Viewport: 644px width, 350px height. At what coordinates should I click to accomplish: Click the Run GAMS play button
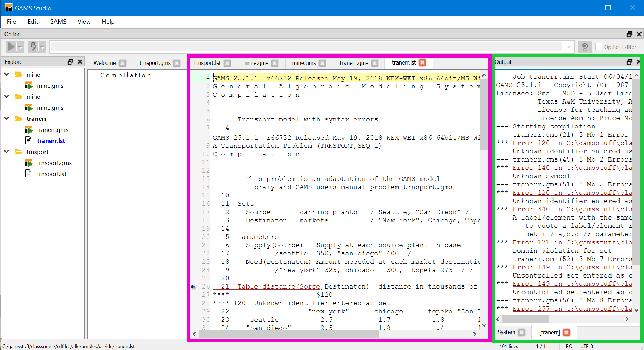pyautogui.click(x=11, y=47)
